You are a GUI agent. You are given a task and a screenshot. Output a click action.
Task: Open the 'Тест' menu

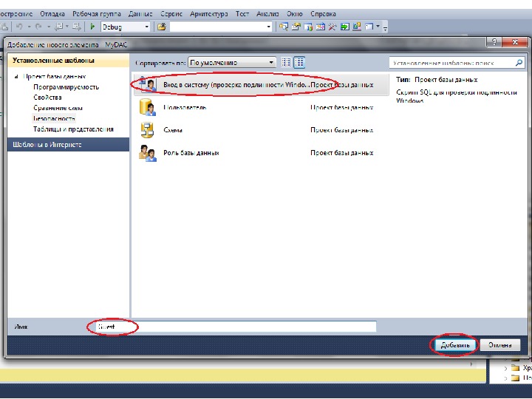(x=242, y=14)
